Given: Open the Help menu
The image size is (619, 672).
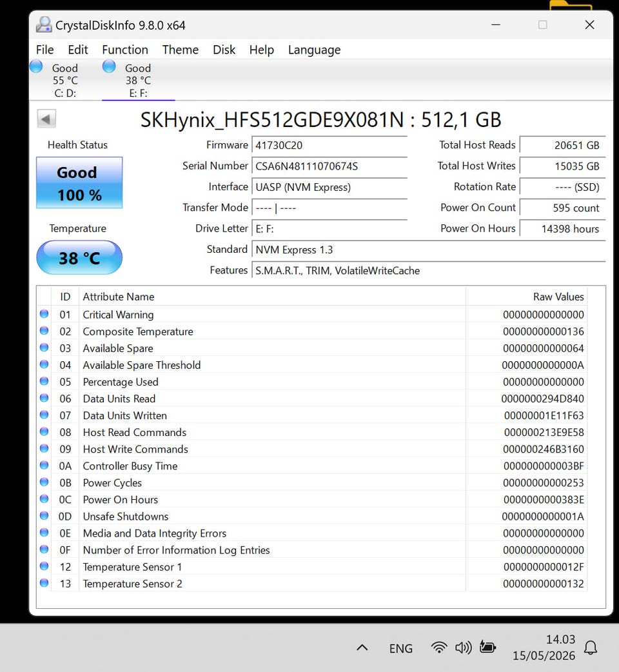Looking at the screenshot, I should tap(261, 50).
